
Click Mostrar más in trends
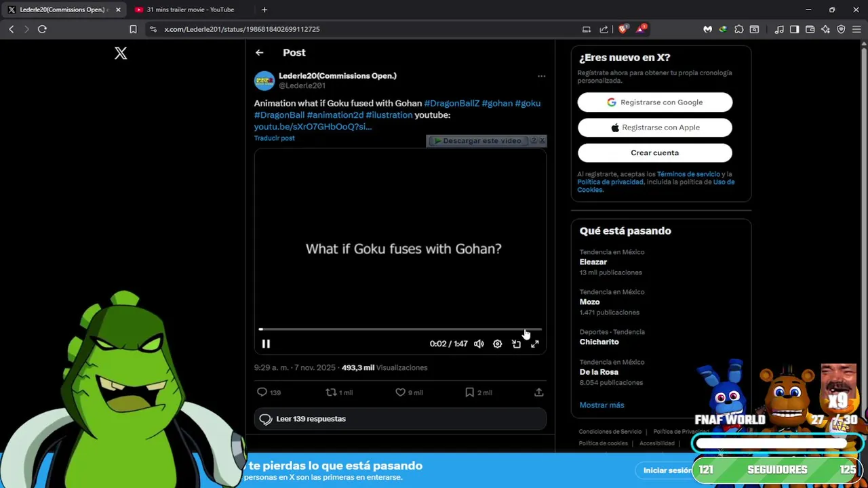coord(601,405)
